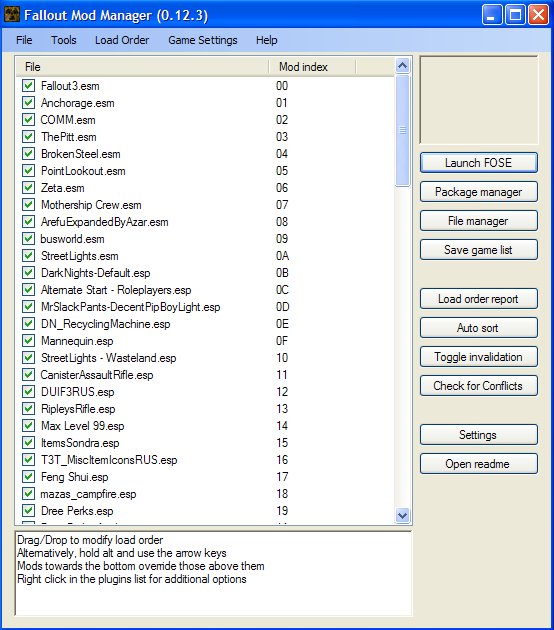This screenshot has height=630, width=554.
Task: Open the Help menu
Action: [x=267, y=40]
